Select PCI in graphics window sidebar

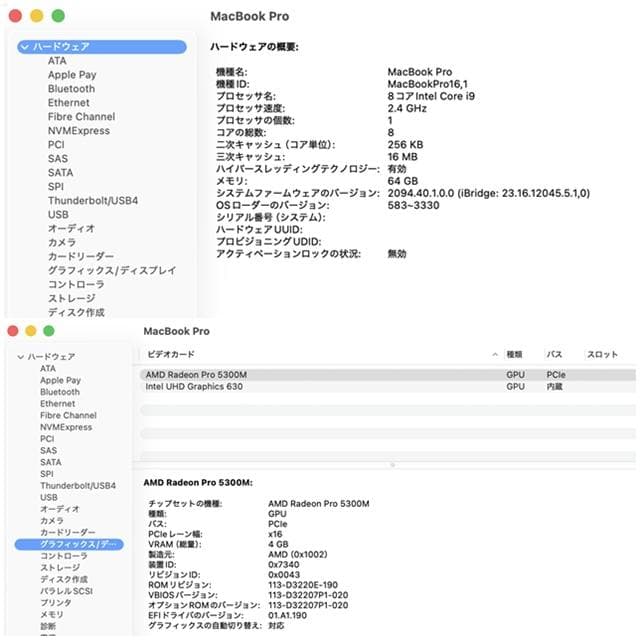47,439
